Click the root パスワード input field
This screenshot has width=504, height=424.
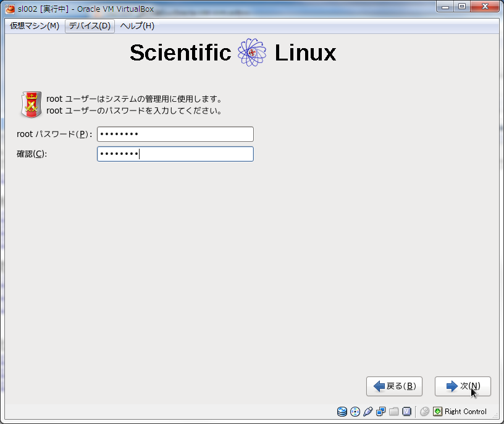click(175, 135)
